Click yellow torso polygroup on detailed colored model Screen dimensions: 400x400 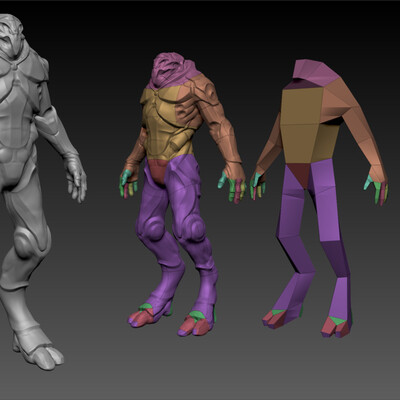click(x=163, y=123)
